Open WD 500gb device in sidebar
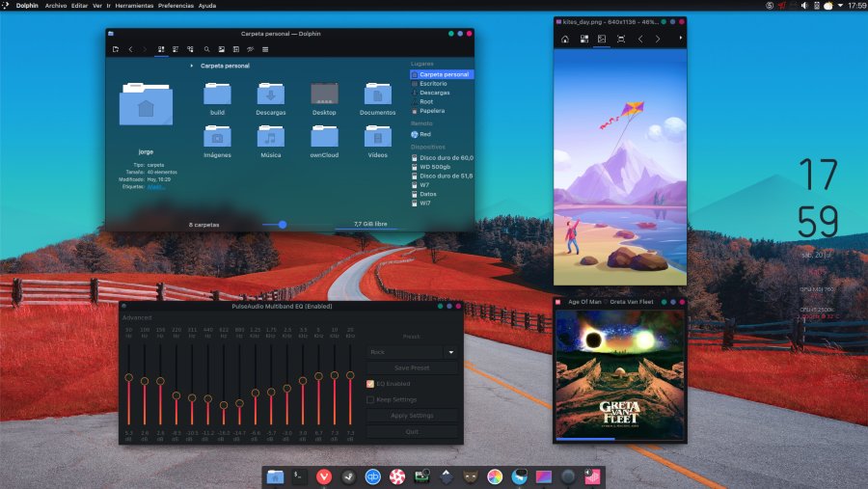 click(x=442, y=167)
